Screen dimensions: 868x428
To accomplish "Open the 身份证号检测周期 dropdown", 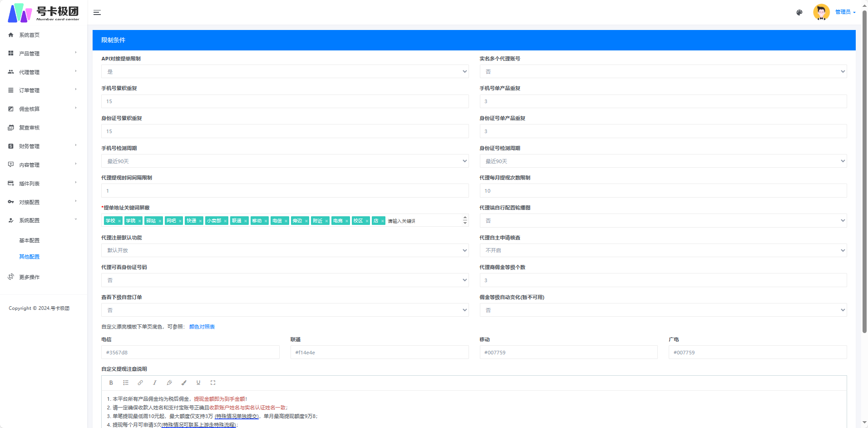I will click(x=663, y=161).
